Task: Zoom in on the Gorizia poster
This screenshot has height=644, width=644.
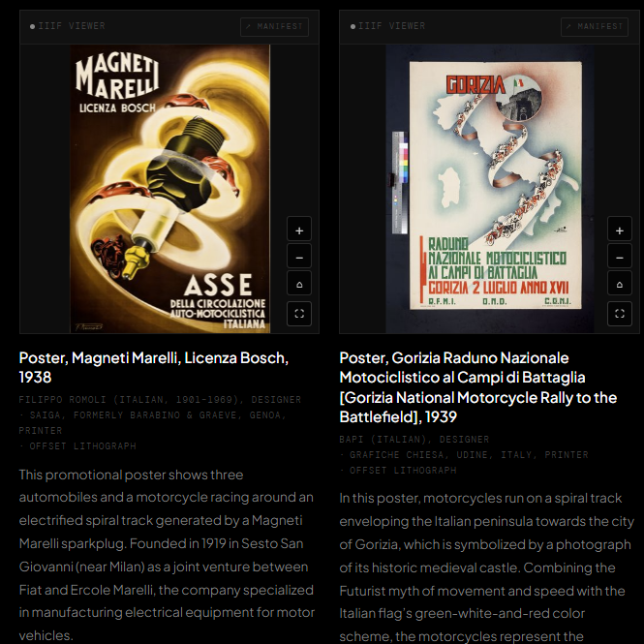Action: pyautogui.click(x=619, y=230)
